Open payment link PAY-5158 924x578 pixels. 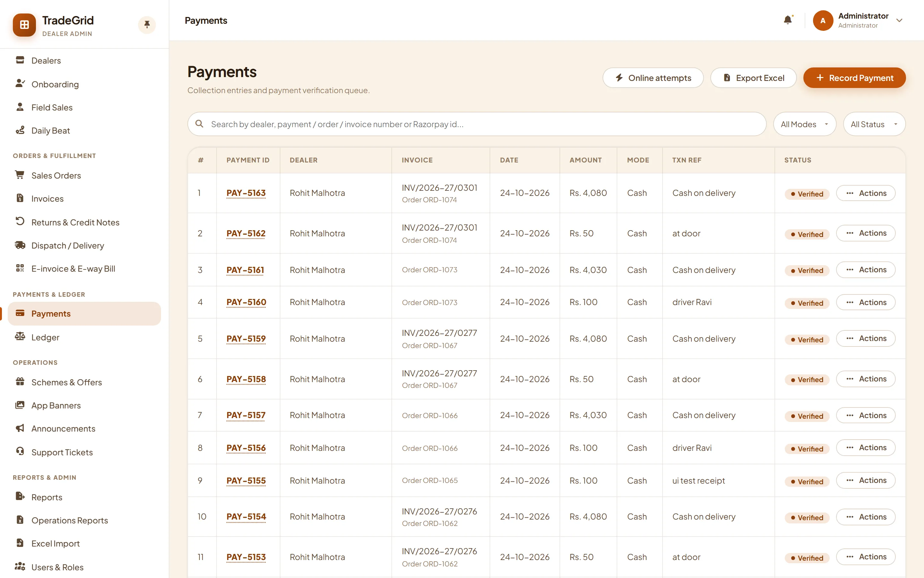click(246, 379)
